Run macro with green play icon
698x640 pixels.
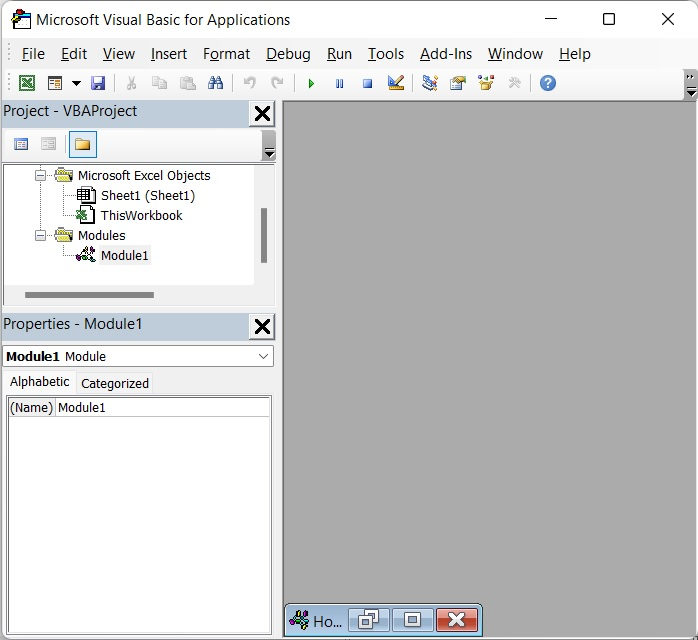pyautogui.click(x=311, y=83)
